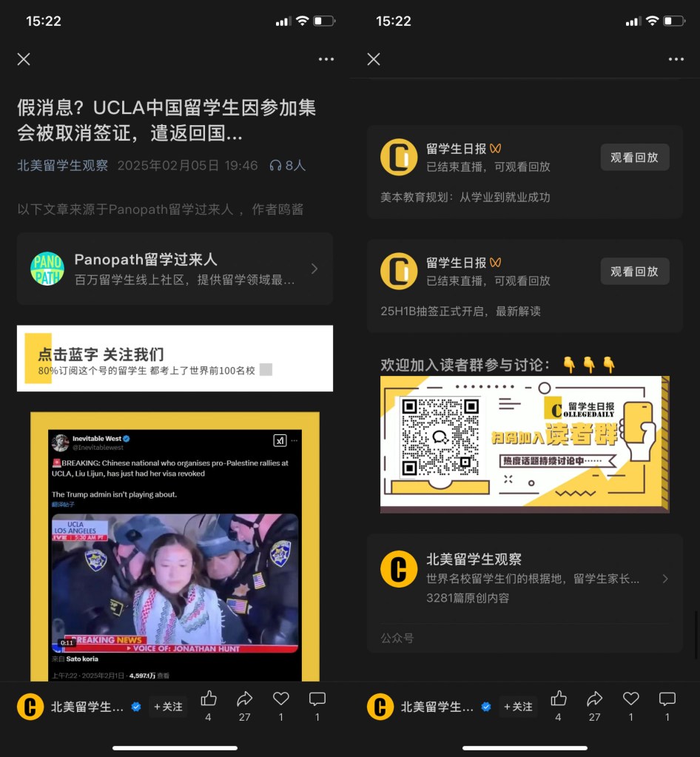Open the more options menu on the left screen

(326, 59)
